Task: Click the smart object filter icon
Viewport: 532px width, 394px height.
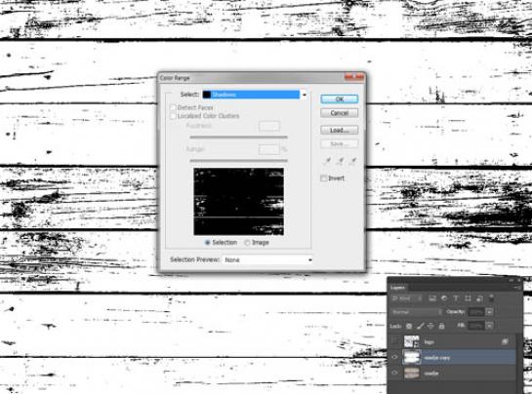Action: pos(479,298)
